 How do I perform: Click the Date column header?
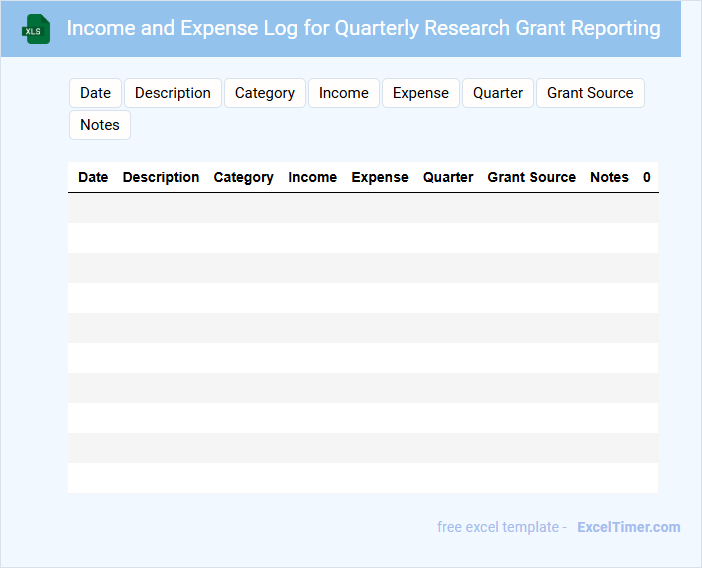tap(93, 177)
